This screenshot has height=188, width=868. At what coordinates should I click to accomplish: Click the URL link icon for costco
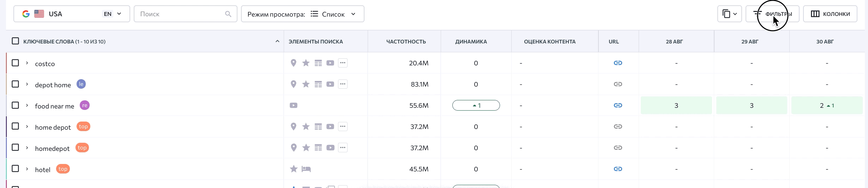pos(618,63)
